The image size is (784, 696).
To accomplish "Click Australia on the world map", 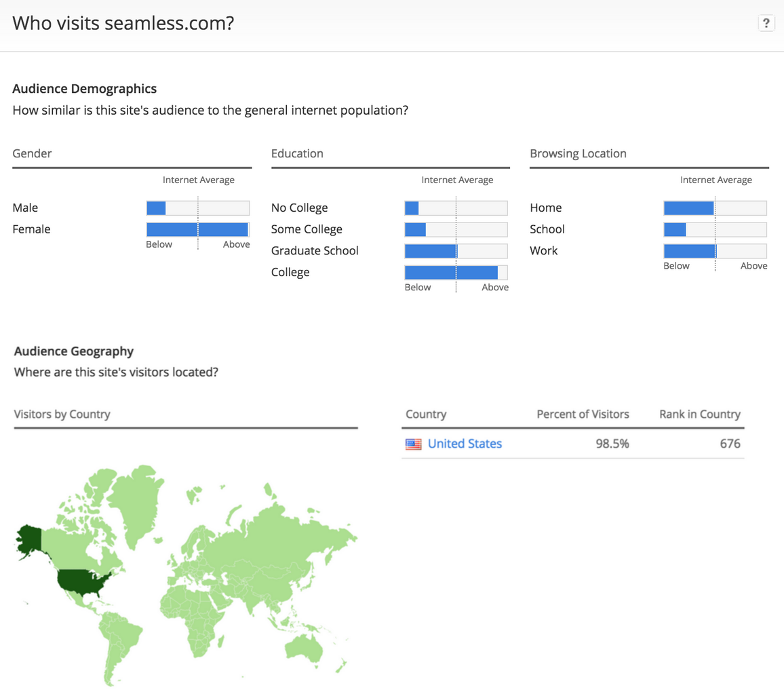I will [x=305, y=650].
